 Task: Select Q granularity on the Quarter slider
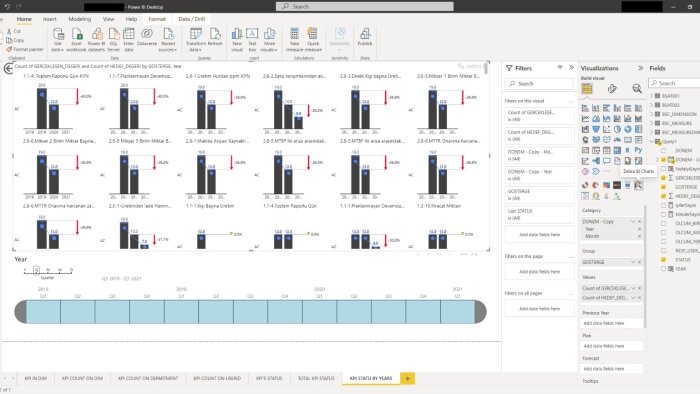pos(37,270)
